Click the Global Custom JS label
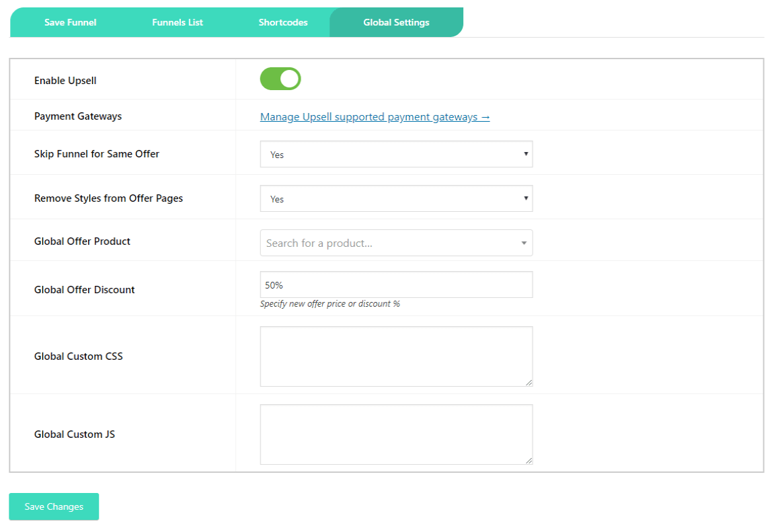776x532 pixels. 75,434
